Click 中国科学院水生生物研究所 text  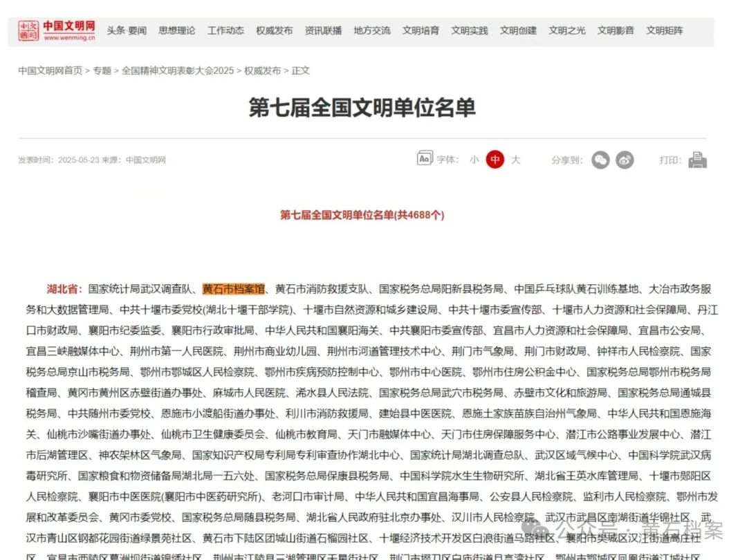click(x=462, y=476)
